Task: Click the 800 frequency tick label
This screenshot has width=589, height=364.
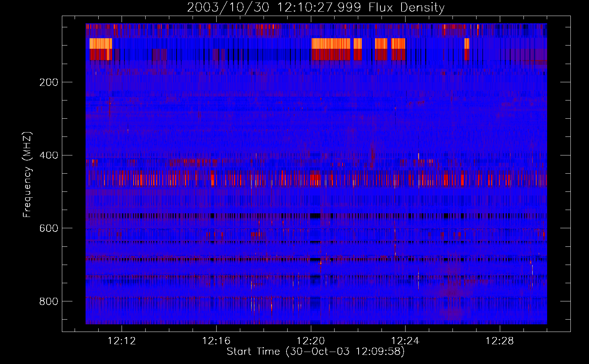Action: 49,301
